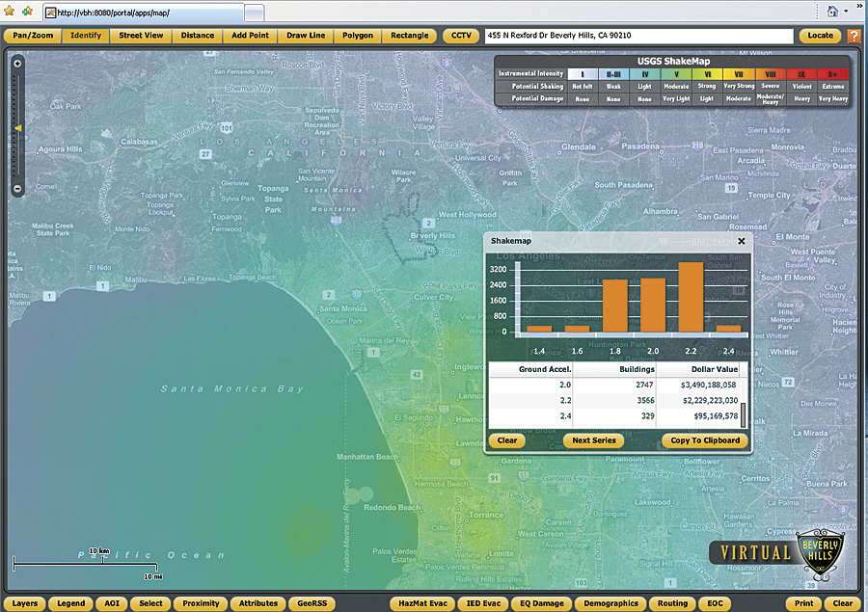Viewport: 868px width, 612px height.
Task: Open the home icon dropdown arrow
Action: [x=847, y=12]
